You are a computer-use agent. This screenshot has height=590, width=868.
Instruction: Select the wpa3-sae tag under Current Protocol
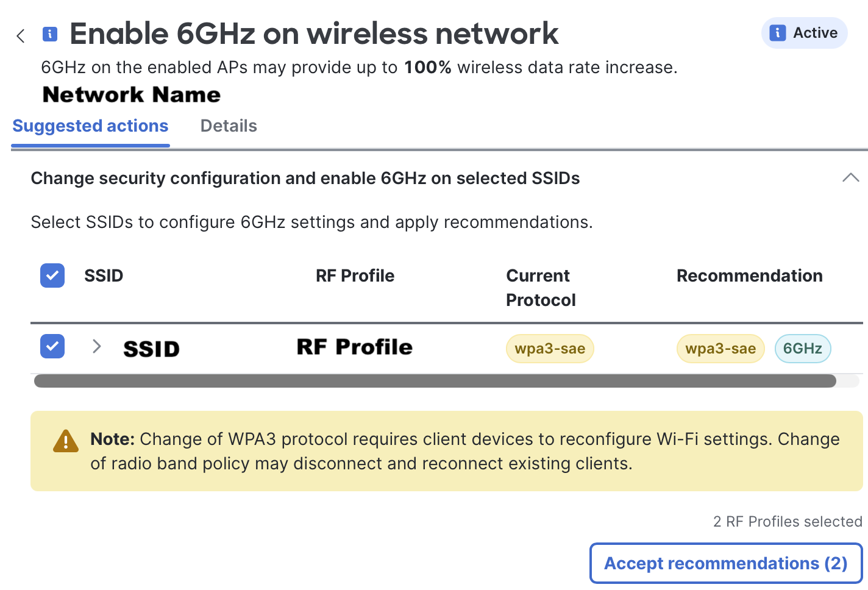549,349
